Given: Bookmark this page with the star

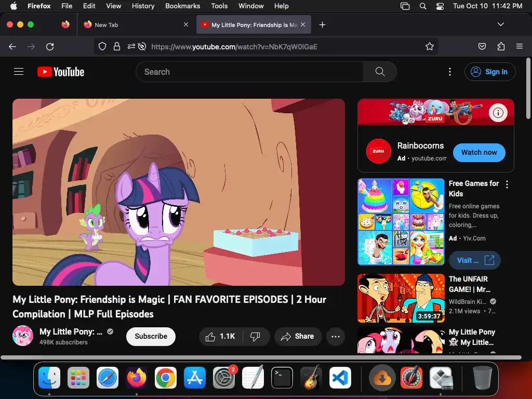Looking at the screenshot, I should click(x=430, y=46).
